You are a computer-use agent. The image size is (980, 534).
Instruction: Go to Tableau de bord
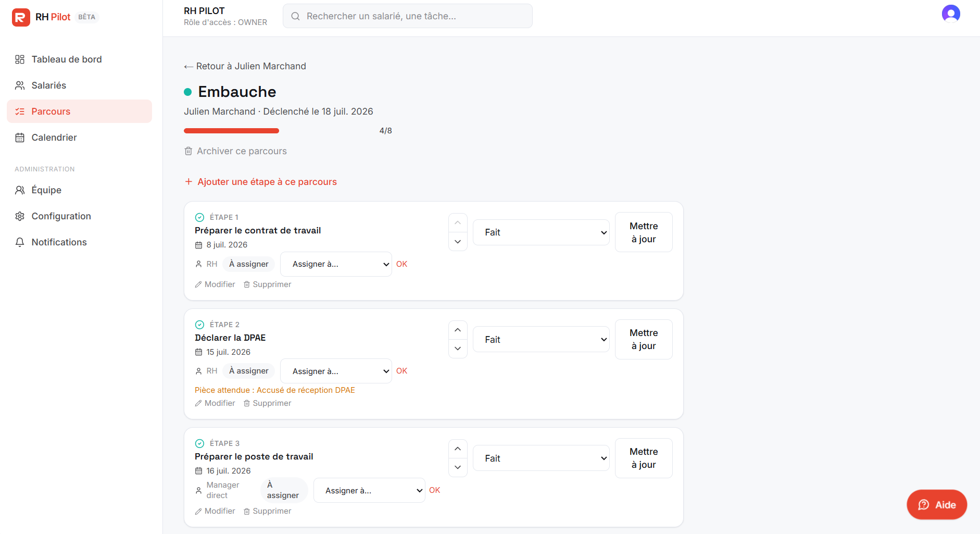pyautogui.click(x=79, y=59)
